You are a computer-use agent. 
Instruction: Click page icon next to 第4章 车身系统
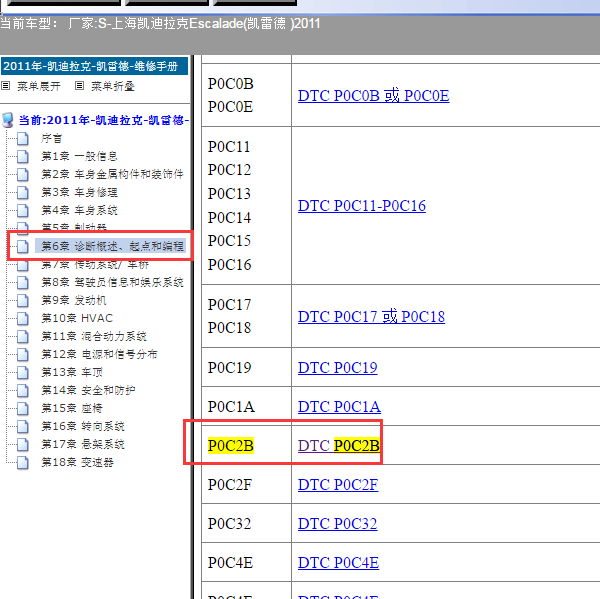point(23,210)
